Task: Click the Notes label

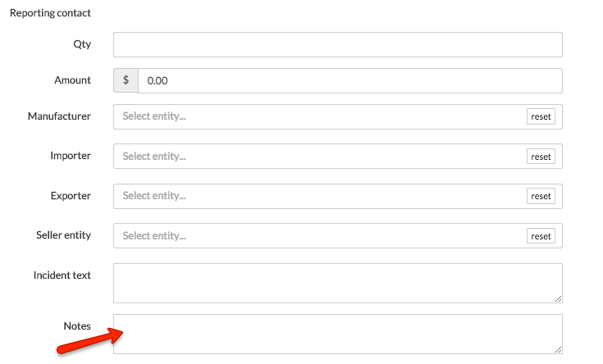Action: click(x=77, y=326)
